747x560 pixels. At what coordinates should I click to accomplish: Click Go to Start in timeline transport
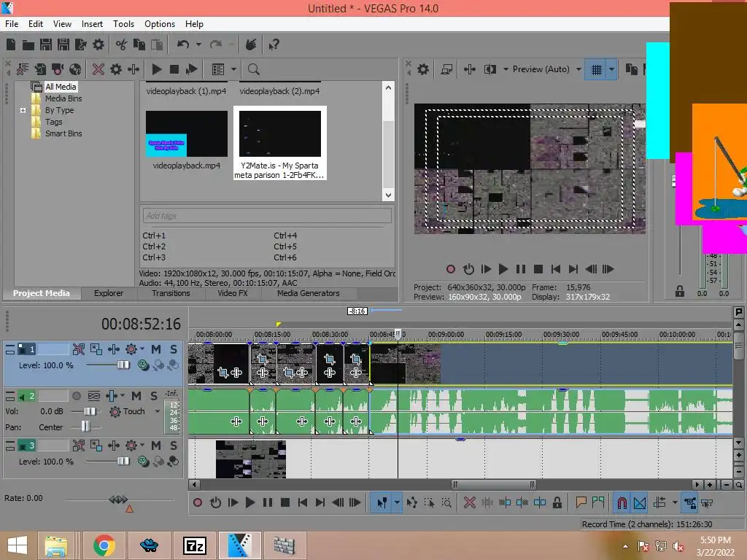303,503
